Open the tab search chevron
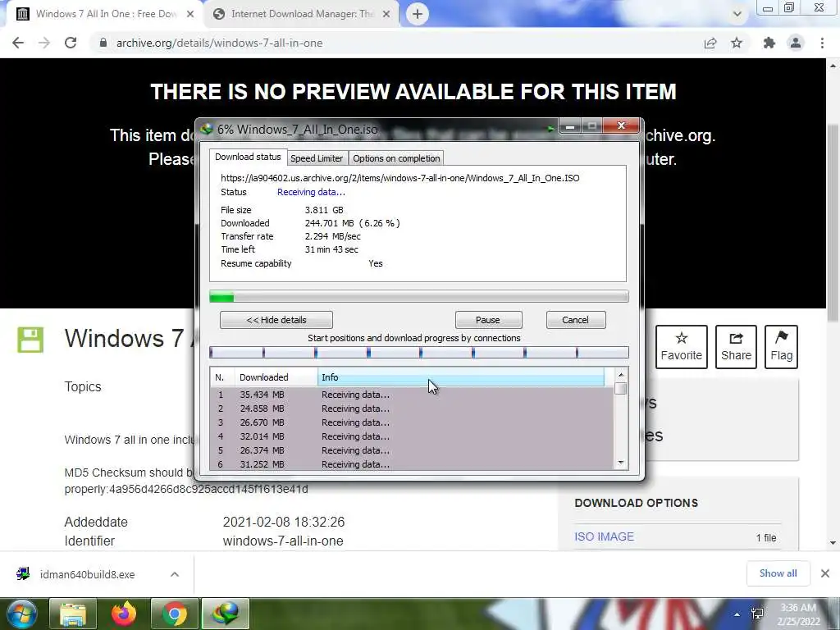 [737, 14]
